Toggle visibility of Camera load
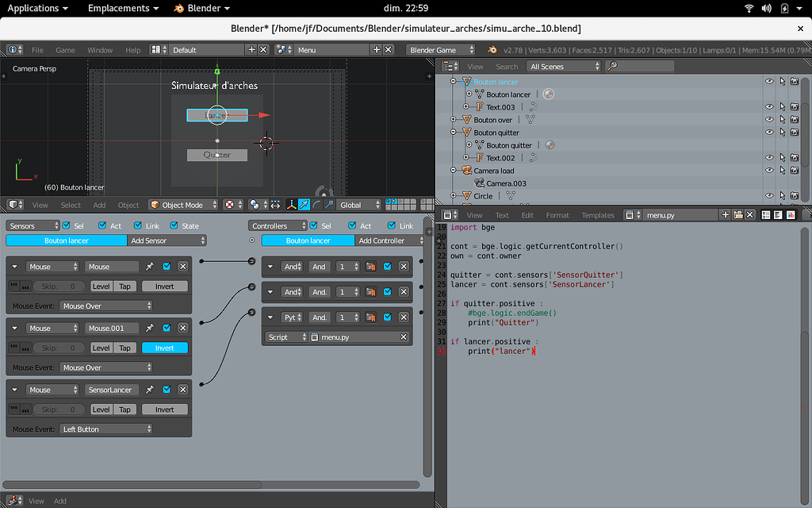Viewport: 812px width, 508px height. 769,171
